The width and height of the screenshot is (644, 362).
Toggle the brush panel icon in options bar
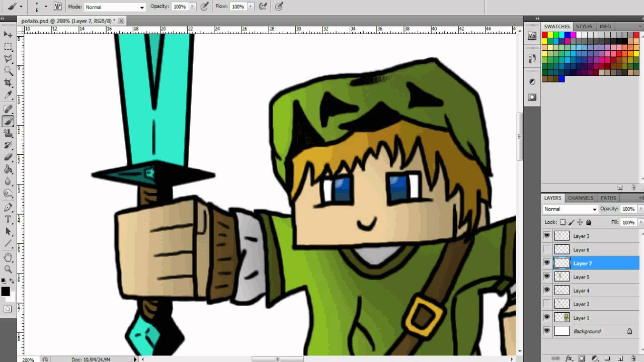(57, 7)
